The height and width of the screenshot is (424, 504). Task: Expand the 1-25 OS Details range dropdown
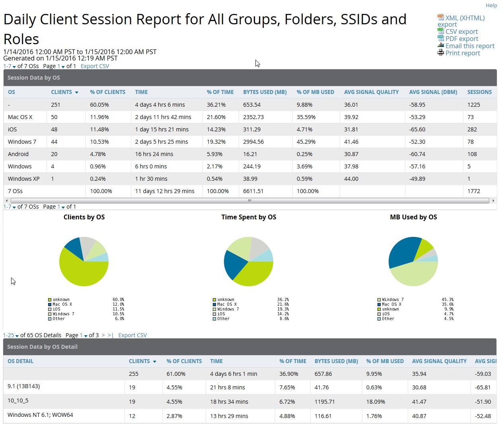pos(11,335)
